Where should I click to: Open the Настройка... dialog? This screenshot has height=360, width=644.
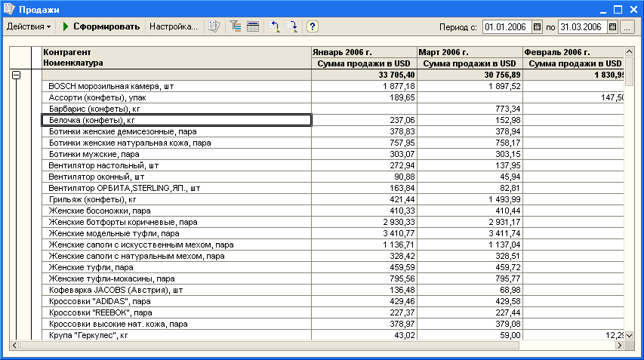coord(174,26)
